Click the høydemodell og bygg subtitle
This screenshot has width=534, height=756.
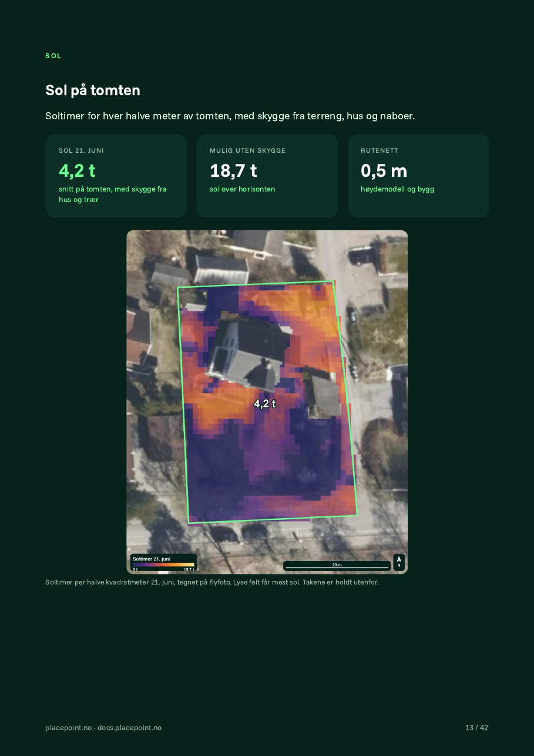pyautogui.click(x=397, y=189)
